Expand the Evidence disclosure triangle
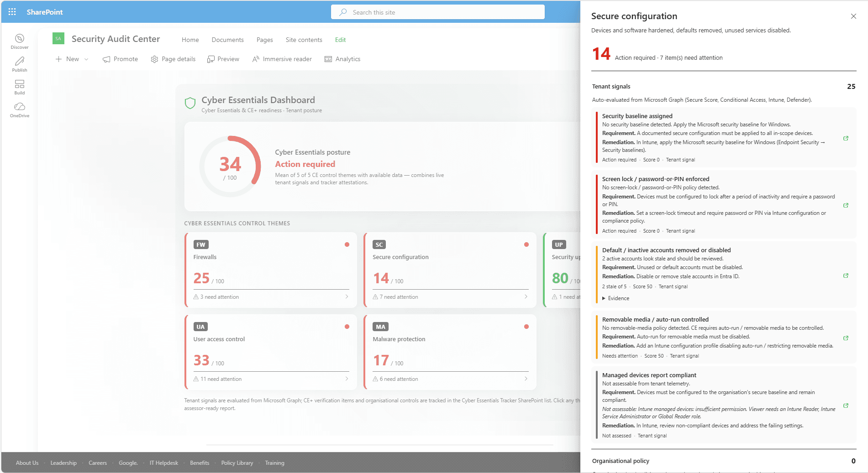The width and height of the screenshot is (868, 473). pos(604,298)
